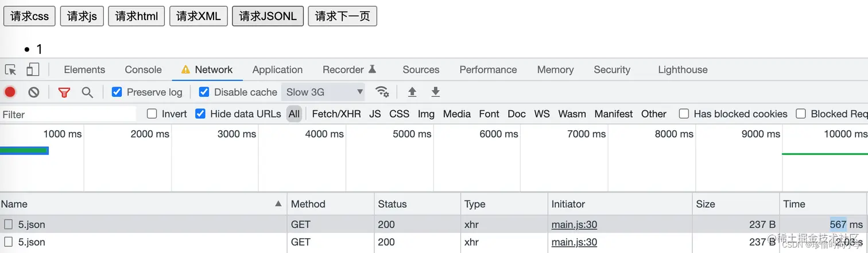The height and width of the screenshot is (253, 868).
Task: Click the 请求XML button
Action: [199, 16]
